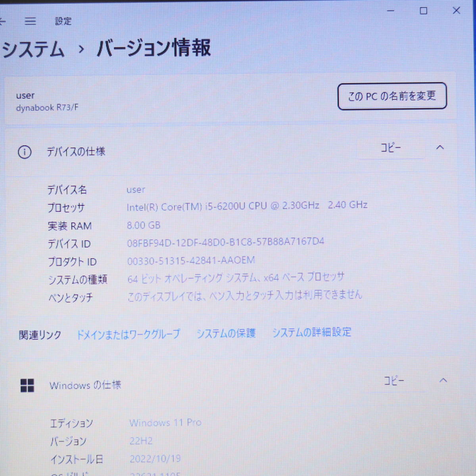The height and width of the screenshot is (476, 476).
Task: Click the インストール日 label
Action: pyautogui.click(x=77, y=460)
